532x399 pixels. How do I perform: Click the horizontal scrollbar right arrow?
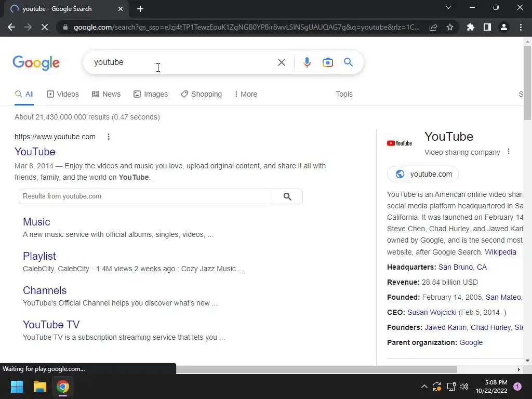coord(518,369)
